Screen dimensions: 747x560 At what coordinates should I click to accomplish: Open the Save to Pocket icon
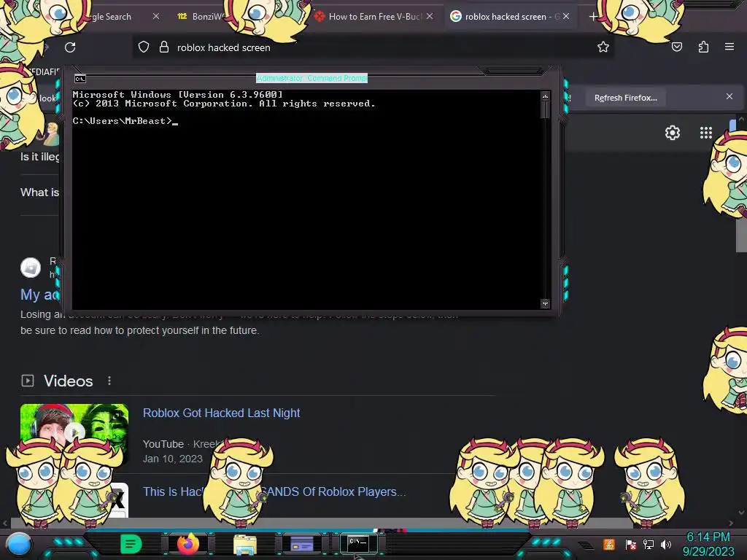[x=676, y=47]
